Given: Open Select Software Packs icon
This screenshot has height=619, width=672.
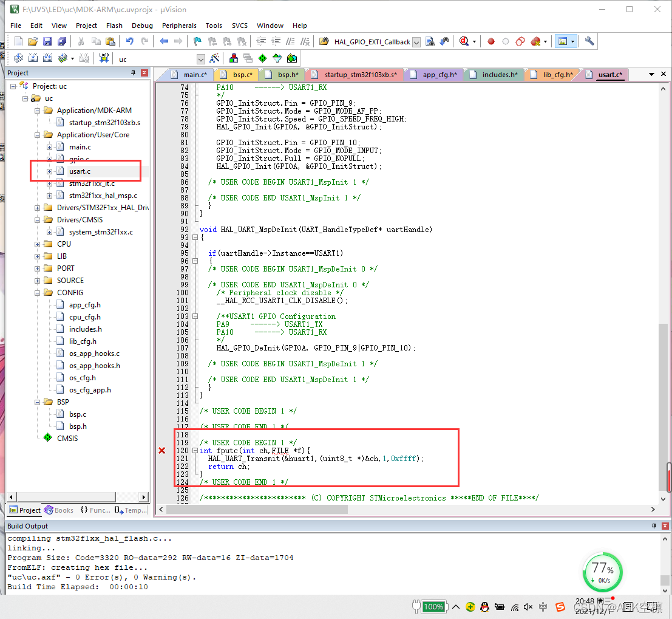Looking at the screenshot, I should click(x=277, y=58).
